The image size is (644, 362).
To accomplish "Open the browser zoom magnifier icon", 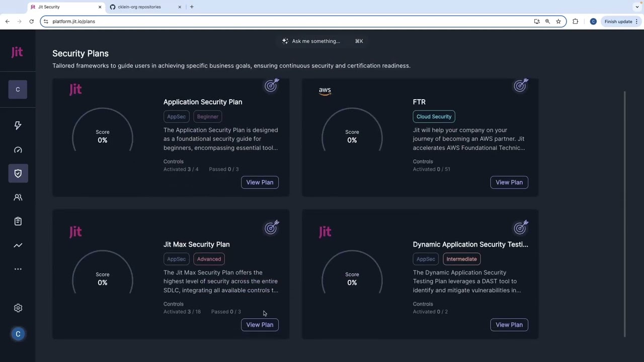I will tap(547, 22).
